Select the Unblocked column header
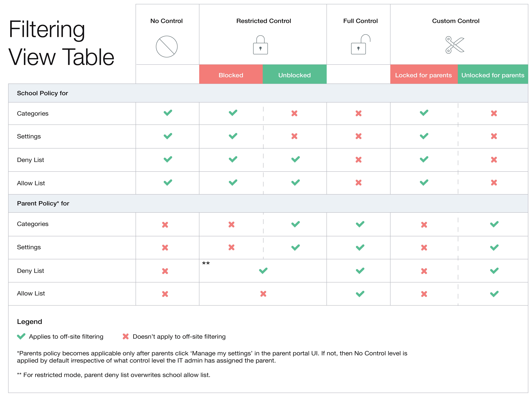This screenshot has width=532, height=401. pyautogui.click(x=294, y=75)
